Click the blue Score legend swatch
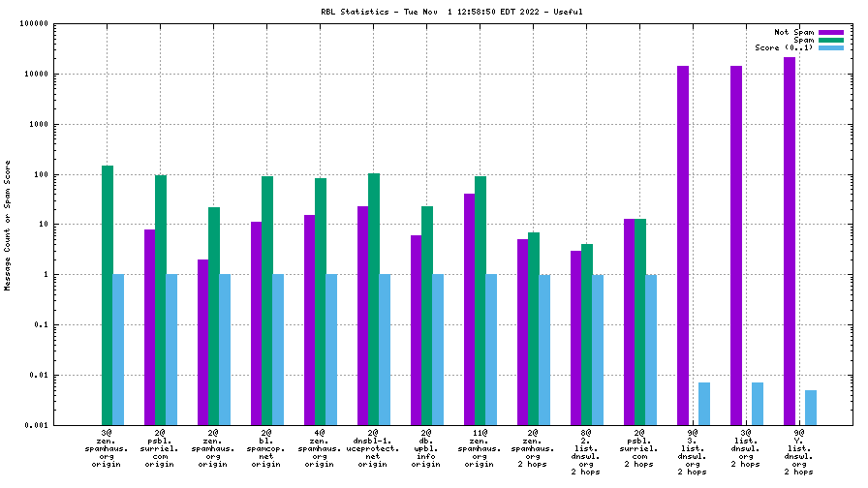The height and width of the screenshot is (488, 868). pos(831,47)
